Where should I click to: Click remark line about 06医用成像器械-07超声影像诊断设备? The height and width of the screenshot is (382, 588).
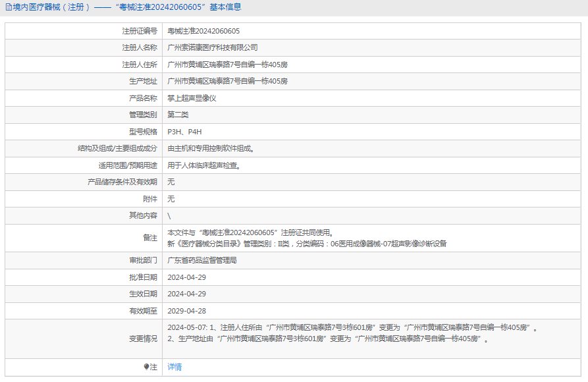pyautogui.click(x=307, y=244)
